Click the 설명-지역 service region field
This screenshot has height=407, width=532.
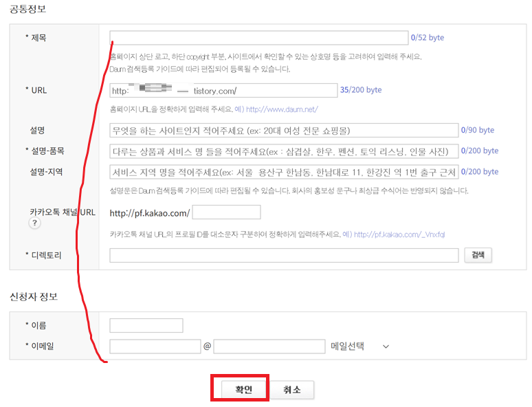283,172
